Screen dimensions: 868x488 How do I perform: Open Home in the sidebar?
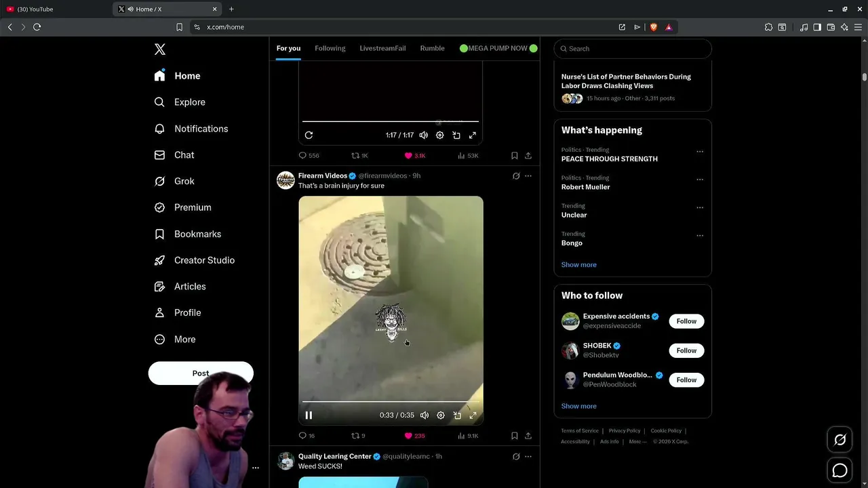click(178, 76)
